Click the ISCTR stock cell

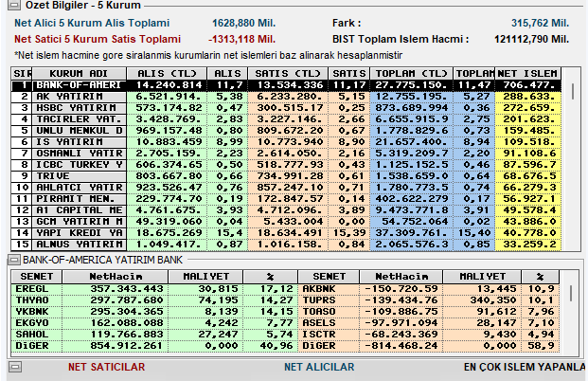click(329, 335)
